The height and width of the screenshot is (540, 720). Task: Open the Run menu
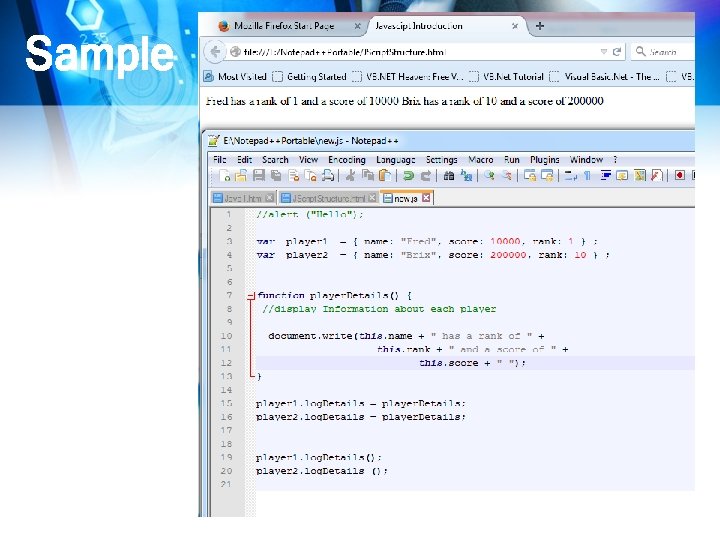tap(512, 159)
